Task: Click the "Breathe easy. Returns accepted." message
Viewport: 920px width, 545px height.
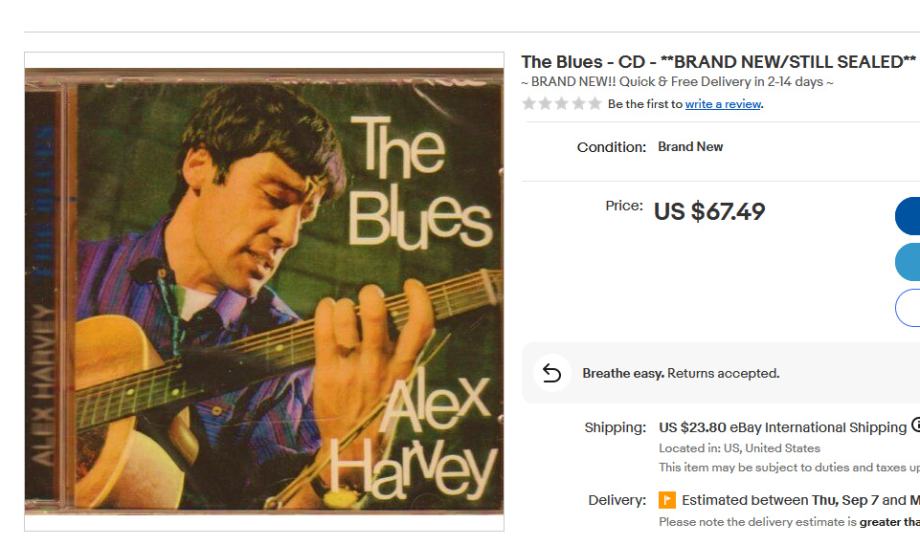Action: 680,373
